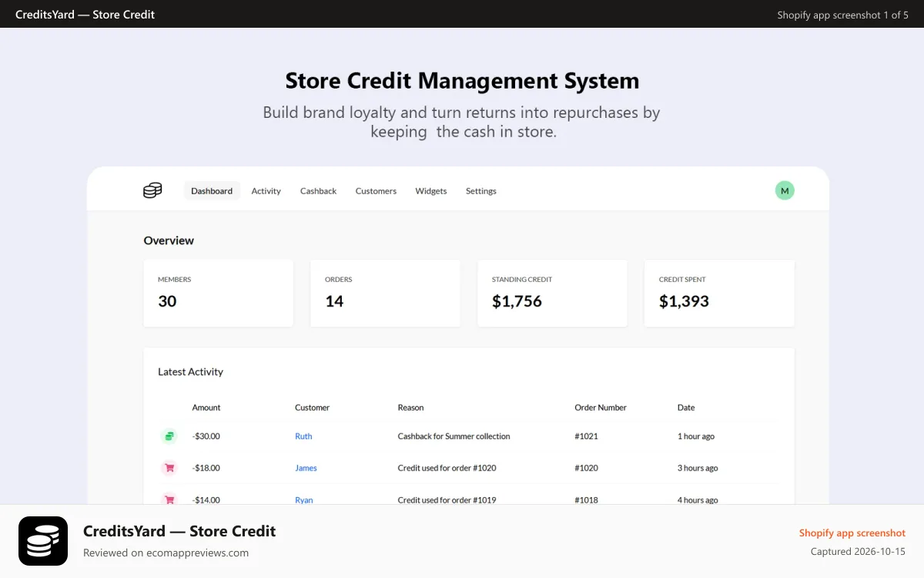Go to the Cashback tab
The image size is (924, 578).
coord(319,191)
